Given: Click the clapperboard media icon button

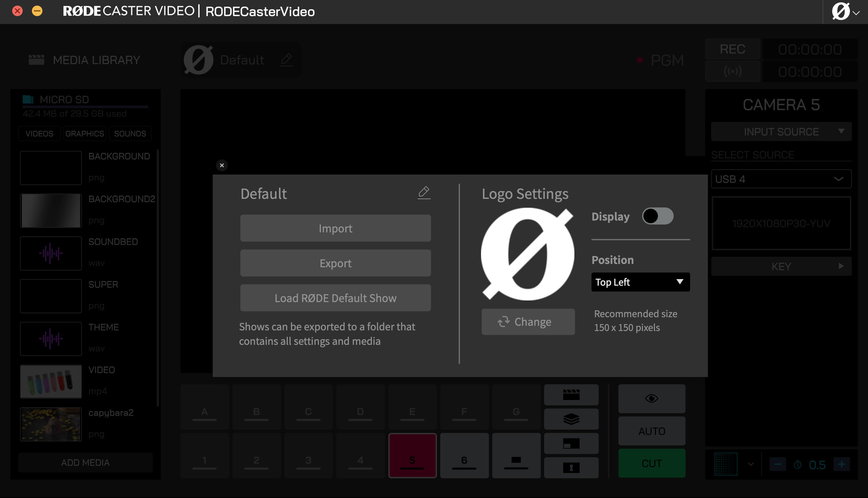Looking at the screenshot, I should click(571, 395).
